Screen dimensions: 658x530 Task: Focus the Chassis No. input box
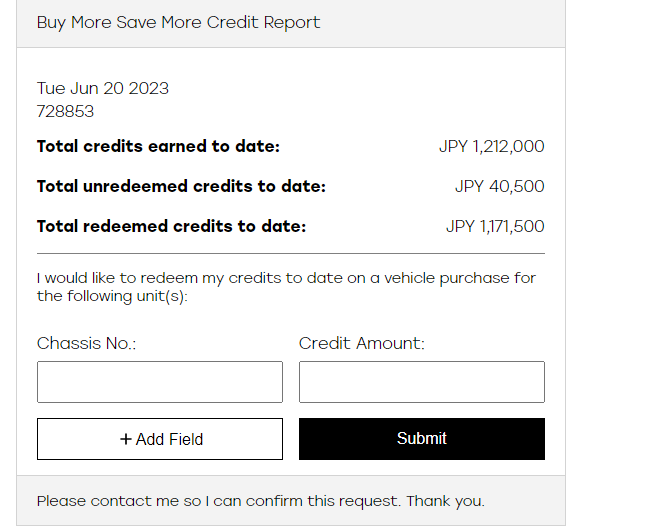(160, 382)
